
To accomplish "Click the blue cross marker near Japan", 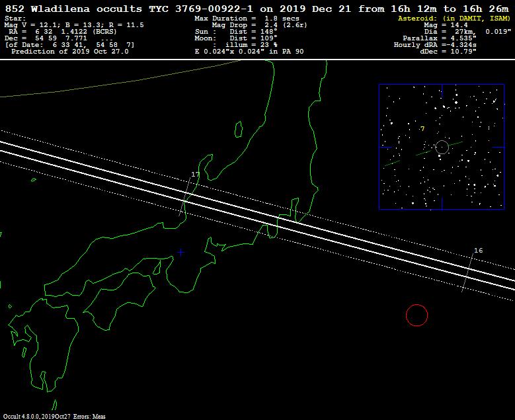I will (x=180, y=253).
